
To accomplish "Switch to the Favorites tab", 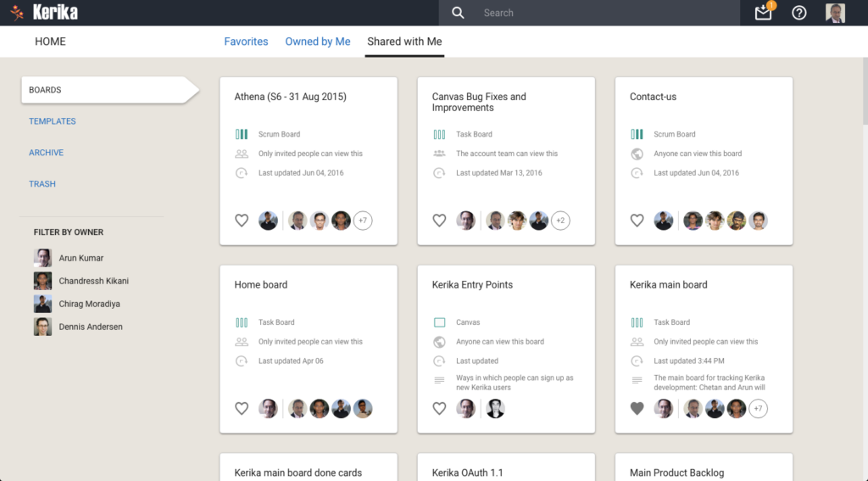I will [x=246, y=42].
